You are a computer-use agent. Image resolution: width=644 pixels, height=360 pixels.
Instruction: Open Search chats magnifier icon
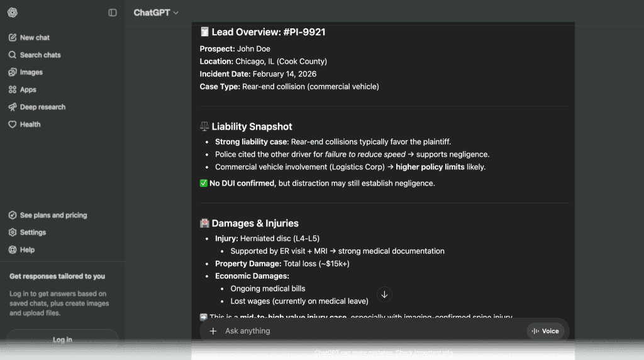click(13, 55)
